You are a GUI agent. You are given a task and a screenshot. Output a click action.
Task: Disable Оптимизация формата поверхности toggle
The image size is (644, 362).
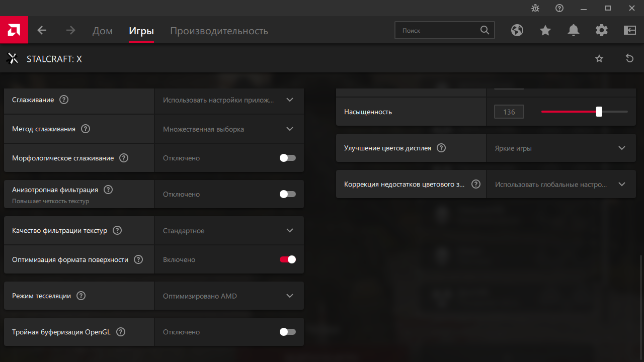click(288, 259)
